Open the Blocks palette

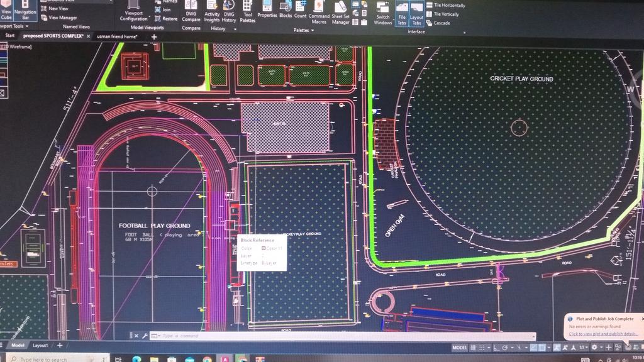pos(286,10)
